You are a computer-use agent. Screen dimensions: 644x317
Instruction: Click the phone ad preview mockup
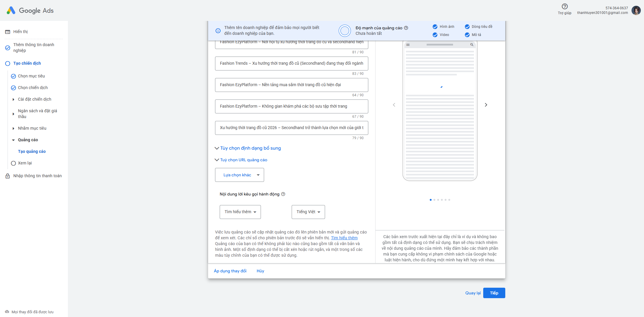point(440,111)
